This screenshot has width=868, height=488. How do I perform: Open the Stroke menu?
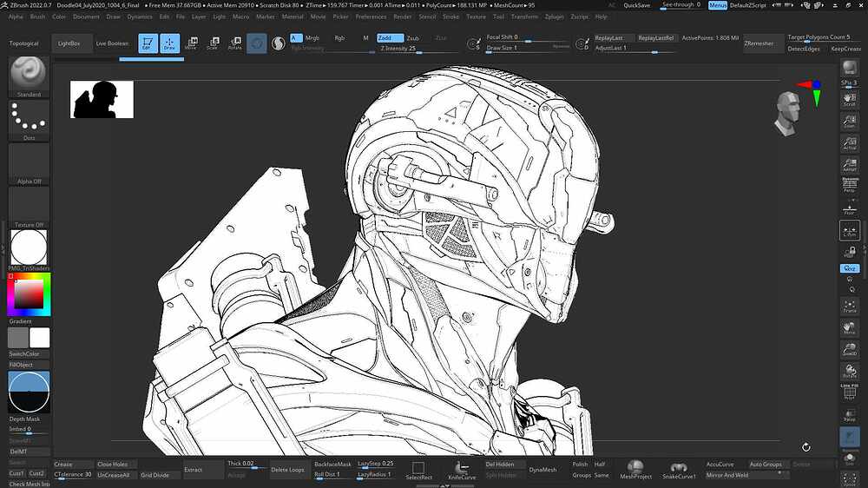pos(451,16)
